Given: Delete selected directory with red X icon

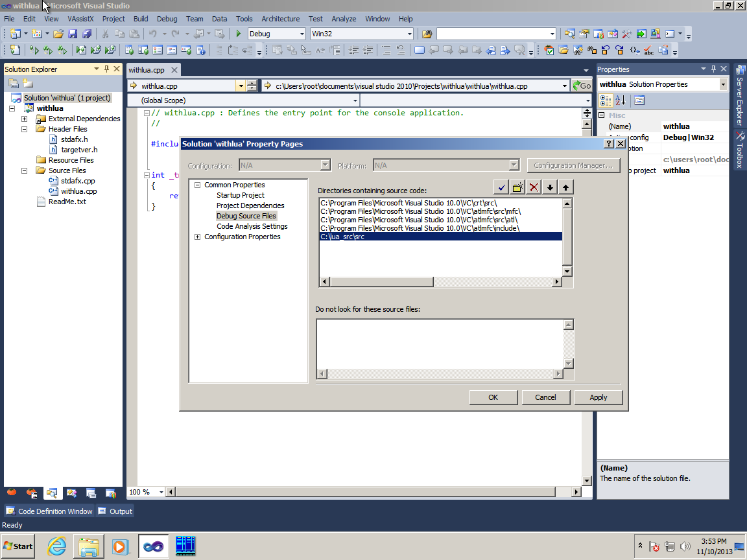Looking at the screenshot, I should click(534, 187).
